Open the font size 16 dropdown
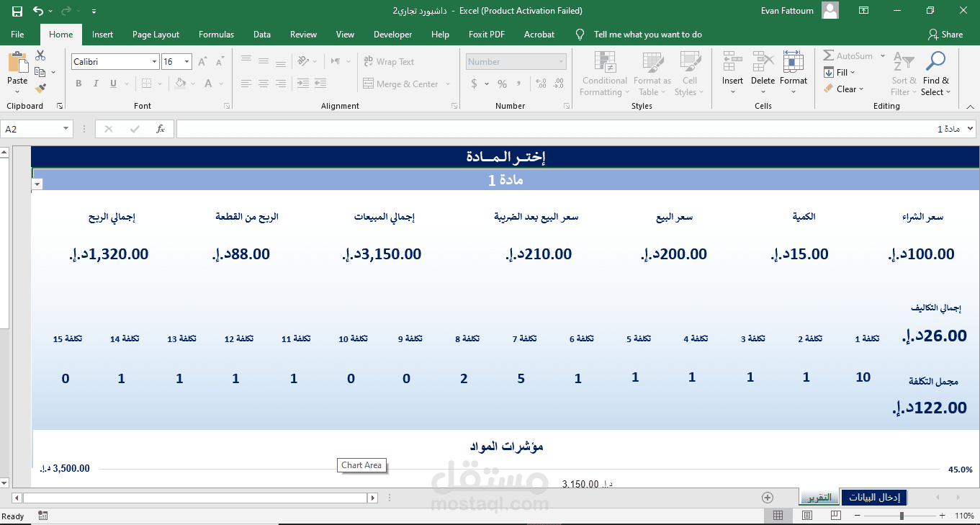 tap(187, 62)
